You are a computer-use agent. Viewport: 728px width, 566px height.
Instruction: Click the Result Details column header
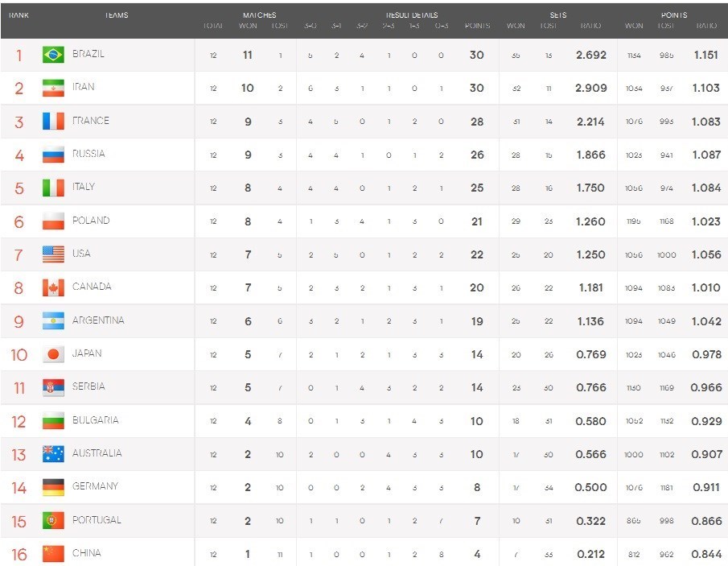tap(412, 15)
